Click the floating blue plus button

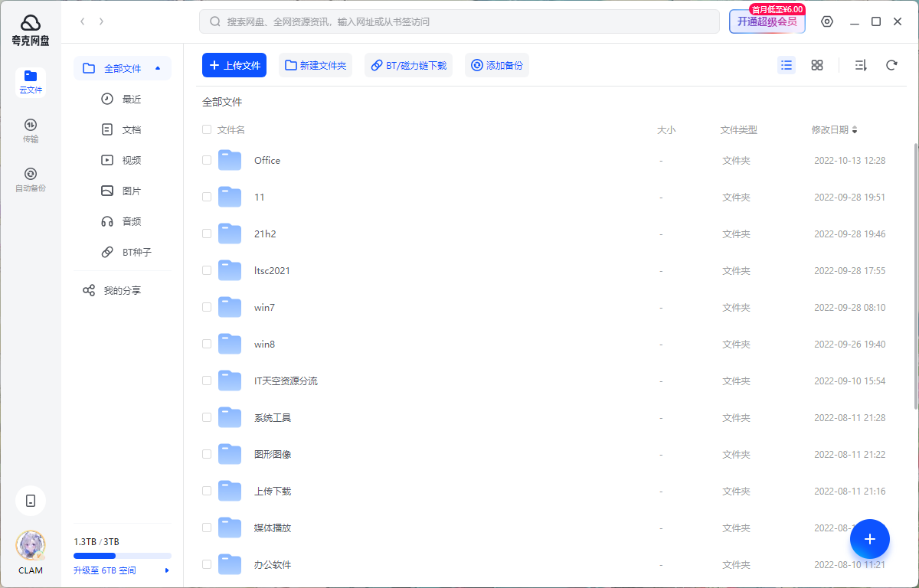coord(870,539)
